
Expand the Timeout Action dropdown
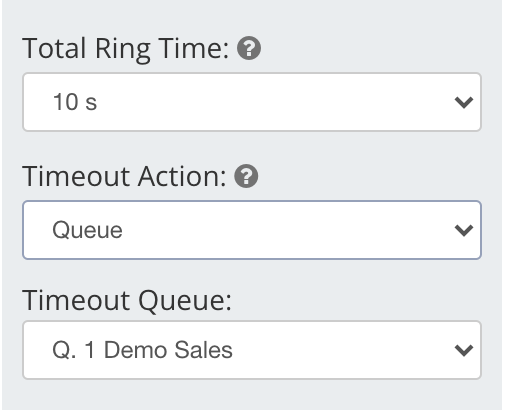click(x=252, y=230)
